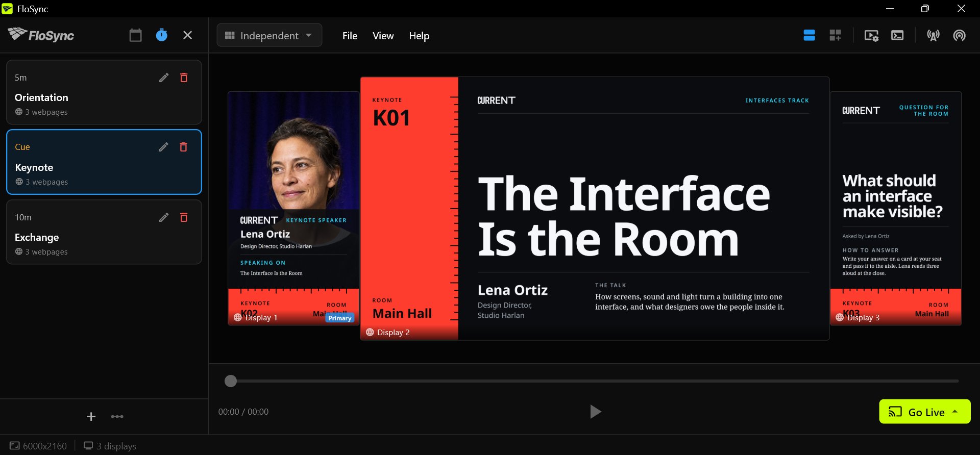Switch to the stacked rows layout view
Image resolution: width=980 pixels, height=455 pixels.
[x=809, y=35]
